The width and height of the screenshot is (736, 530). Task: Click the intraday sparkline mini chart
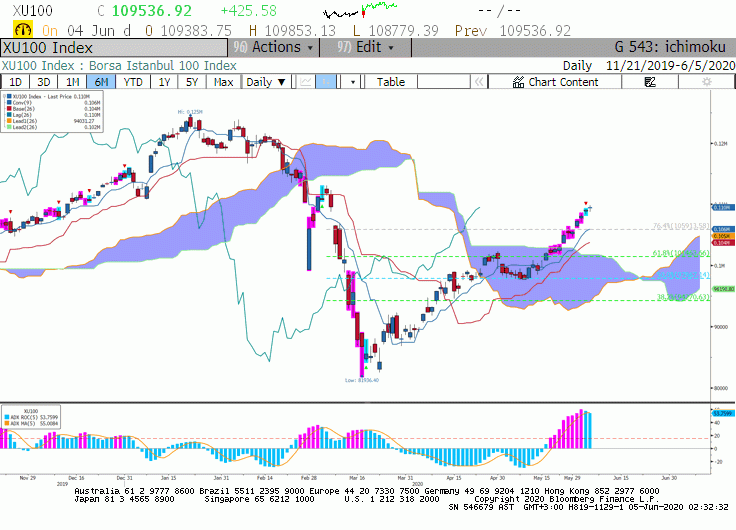tap(360, 10)
